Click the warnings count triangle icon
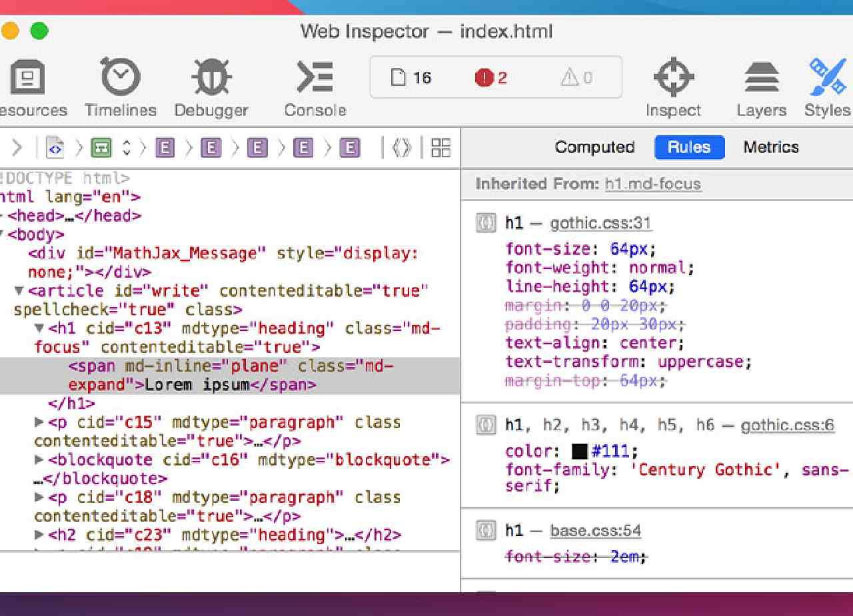The image size is (853, 616). 570,78
